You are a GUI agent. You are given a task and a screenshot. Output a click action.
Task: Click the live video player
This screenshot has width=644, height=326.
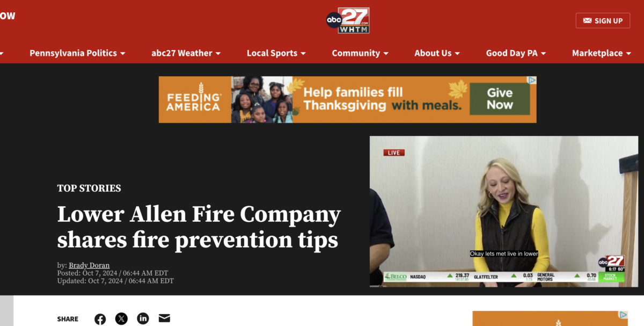[x=504, y=211]
